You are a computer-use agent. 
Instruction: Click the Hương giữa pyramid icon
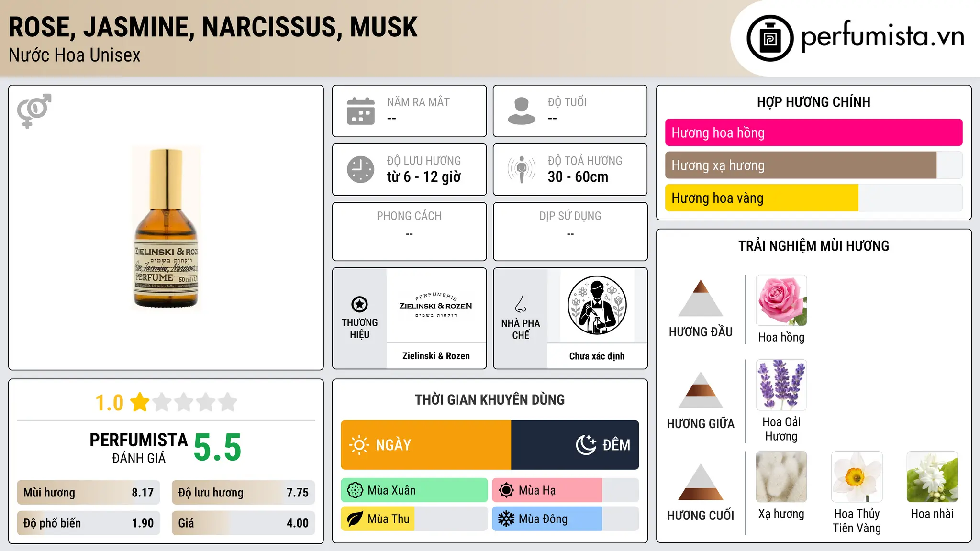click(x=701, y=390)
